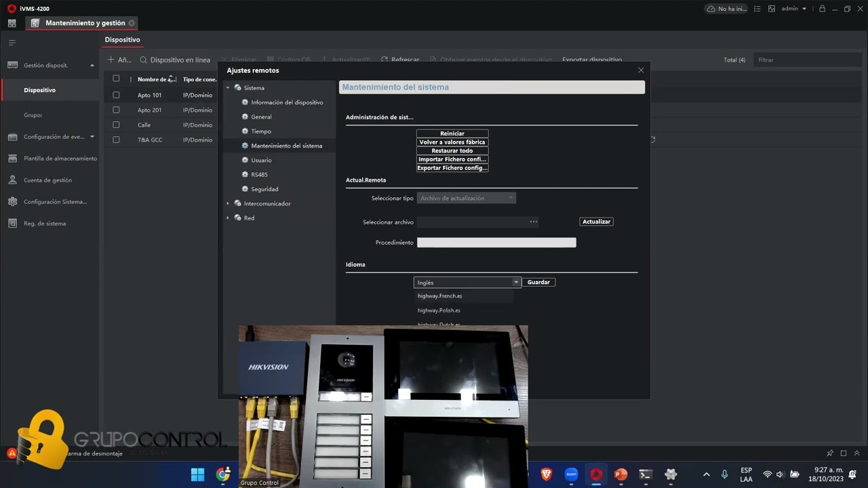Toggle the select-all devices checkbox

[x=116, y=79]
